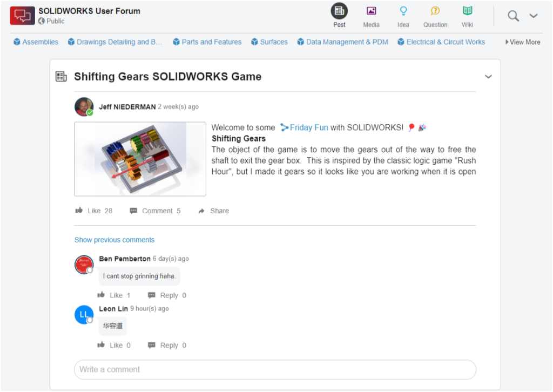Switch to the Assemblies category

tap(36, 41)
